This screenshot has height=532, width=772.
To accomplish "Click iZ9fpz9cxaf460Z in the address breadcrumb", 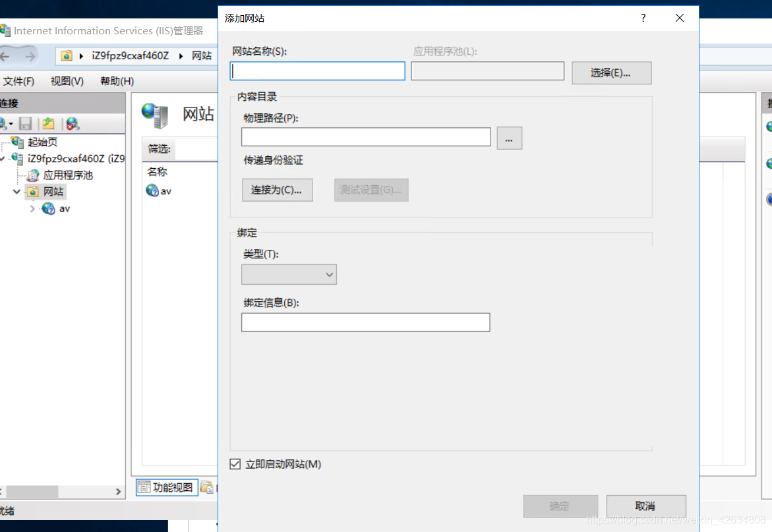I will [131, 55].
